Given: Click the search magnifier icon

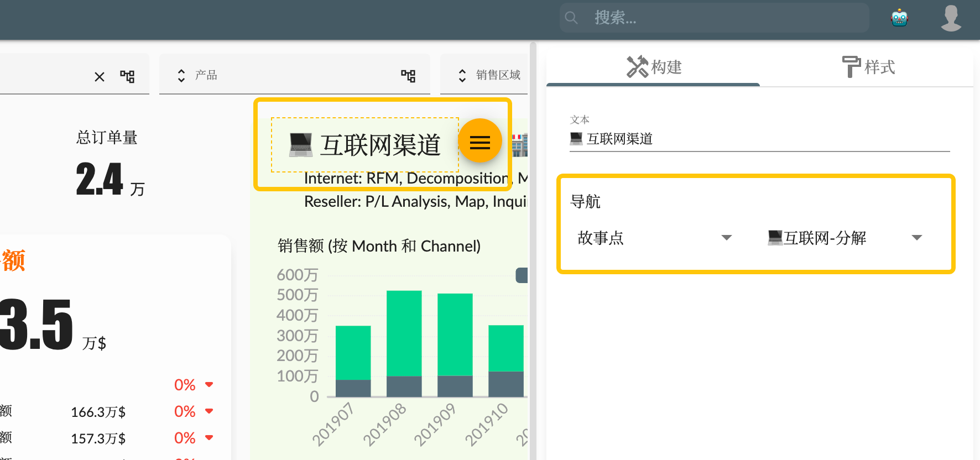Looking at the screenshot, I should pos(571,18).
